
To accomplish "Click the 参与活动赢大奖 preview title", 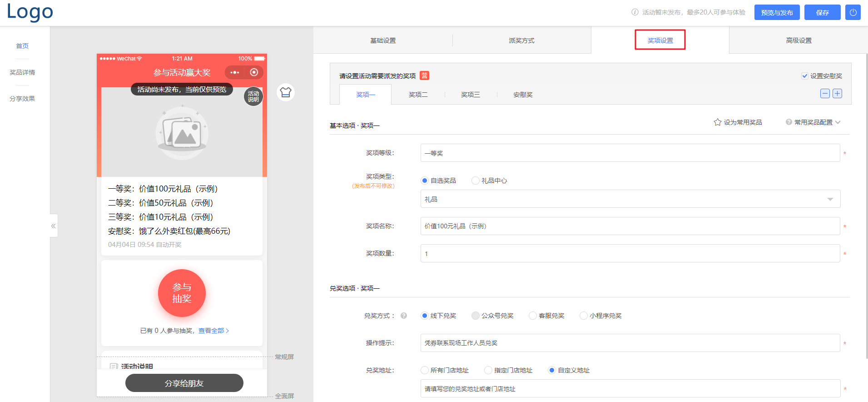I will 182,72.
